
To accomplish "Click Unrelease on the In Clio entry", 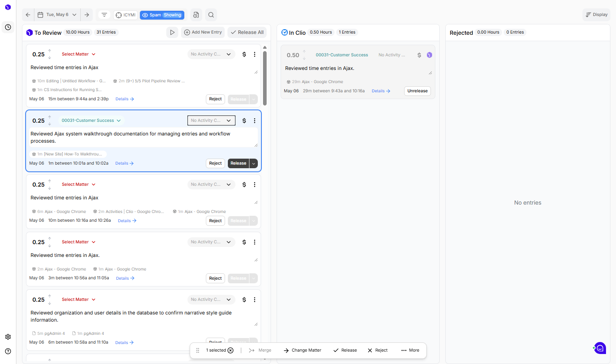I will click(x=417, y=91).
